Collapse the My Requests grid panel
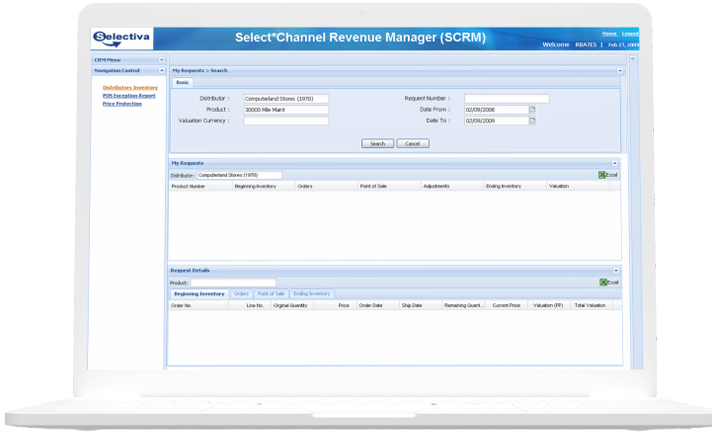The width and height of the screenshot is (717, 435). click(614, 162)
